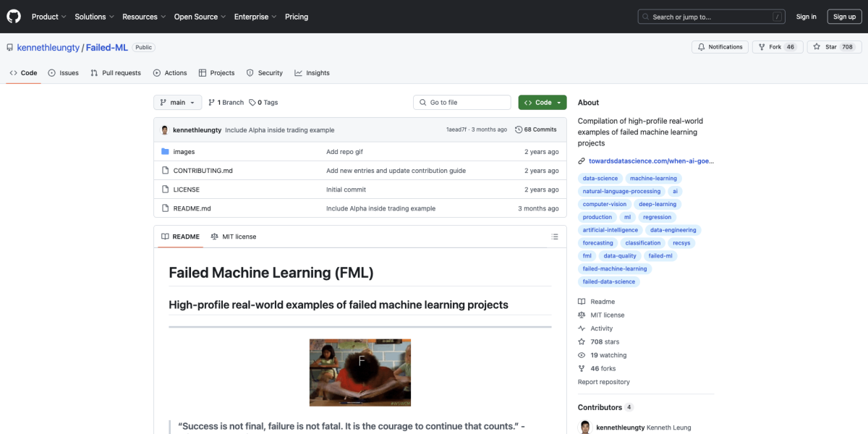Image resolution: width=868 pixels, height=434 pixels.
Task: View the 1 Branch list
Action: click(226, 103)
